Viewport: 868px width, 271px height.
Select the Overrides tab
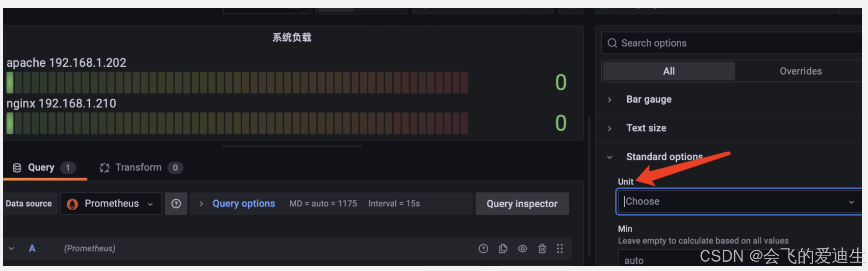tap(800, 71)
